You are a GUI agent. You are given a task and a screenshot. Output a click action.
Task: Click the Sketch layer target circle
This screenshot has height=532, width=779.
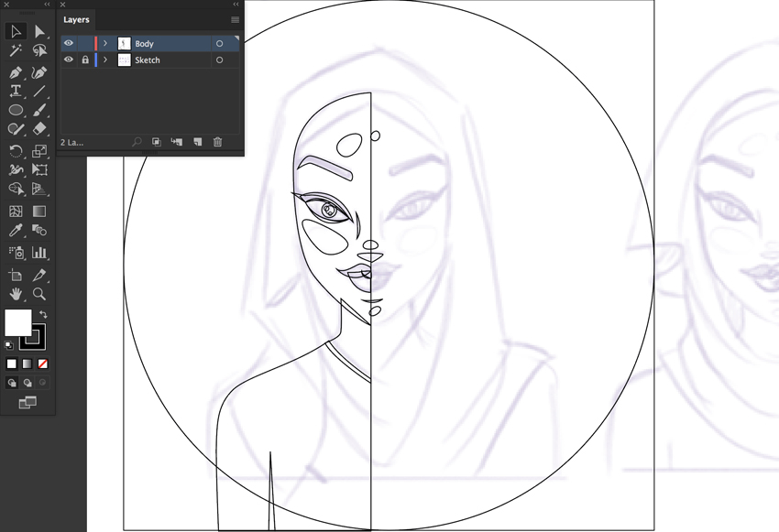coord(220,60)
